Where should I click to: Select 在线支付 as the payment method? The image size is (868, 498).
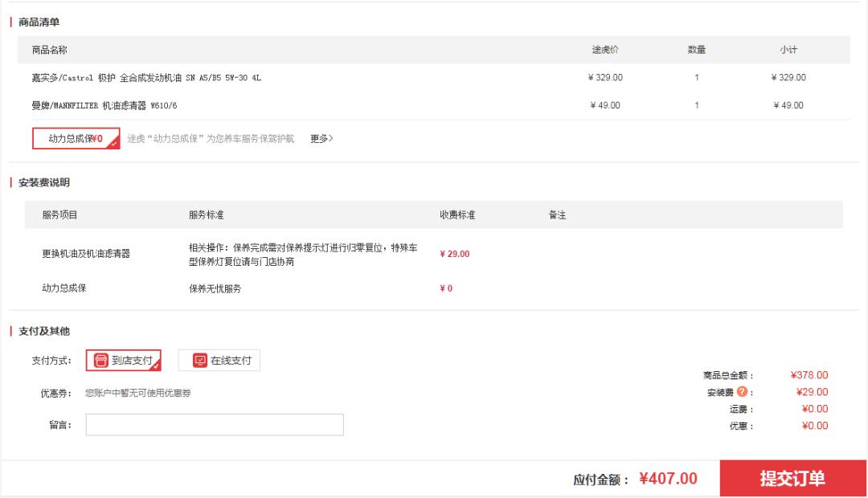pos(219,361)
